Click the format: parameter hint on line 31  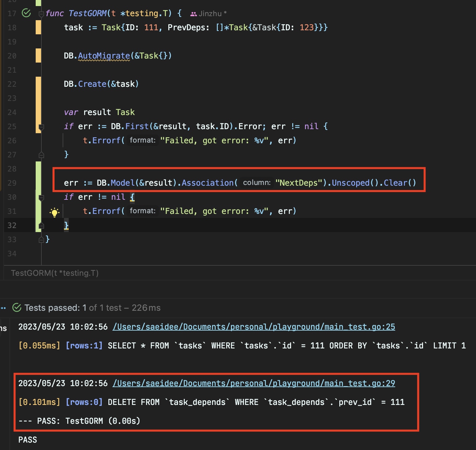pyautogui.click(x=142, y=211)
